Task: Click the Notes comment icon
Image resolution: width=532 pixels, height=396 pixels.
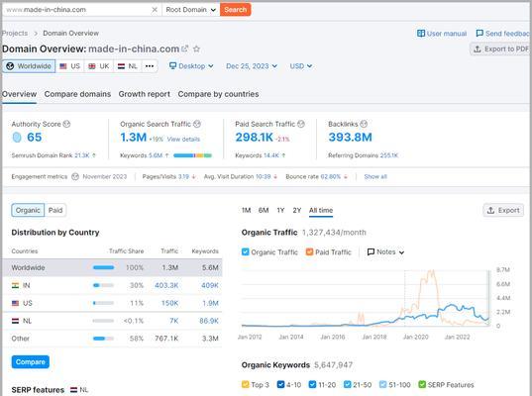Action: coord(371,251)
